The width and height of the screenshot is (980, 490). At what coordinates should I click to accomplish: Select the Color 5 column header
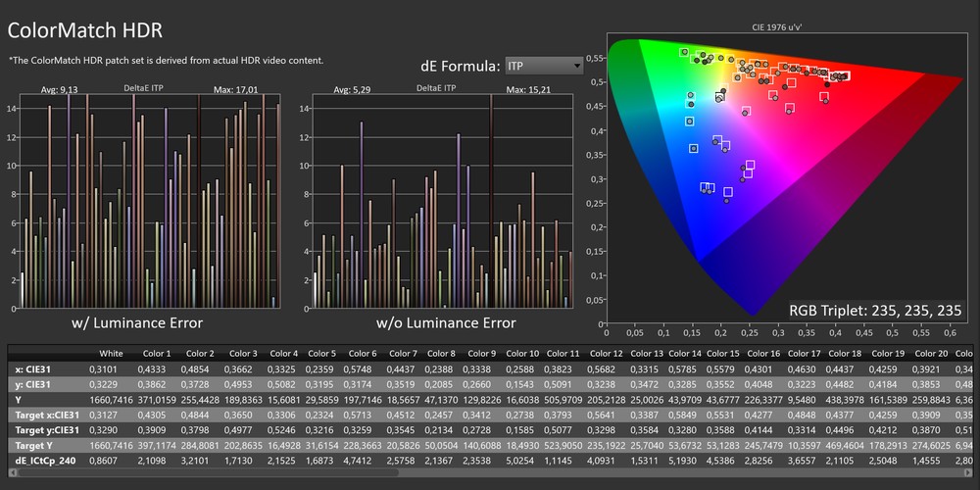pos(321,354)
